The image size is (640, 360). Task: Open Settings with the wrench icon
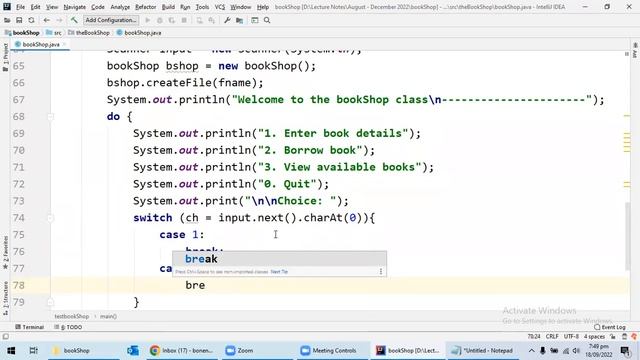pos(227,20)
